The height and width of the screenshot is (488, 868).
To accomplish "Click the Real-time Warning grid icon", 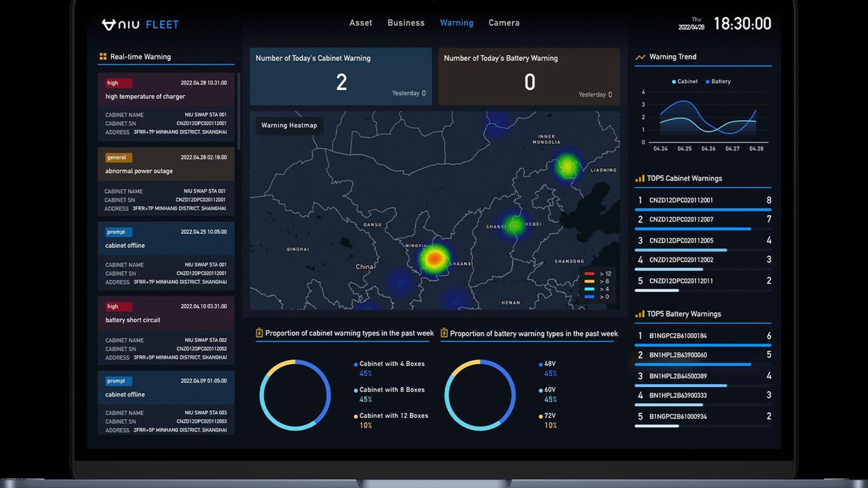I will pyautogui.click(x=103, y=56).
